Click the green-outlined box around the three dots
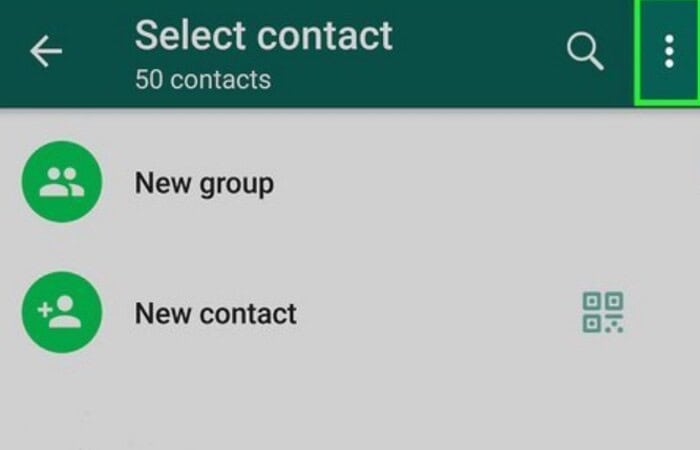Image resolution: width=700 pixels, height=450 pixels. click(667, 51)
